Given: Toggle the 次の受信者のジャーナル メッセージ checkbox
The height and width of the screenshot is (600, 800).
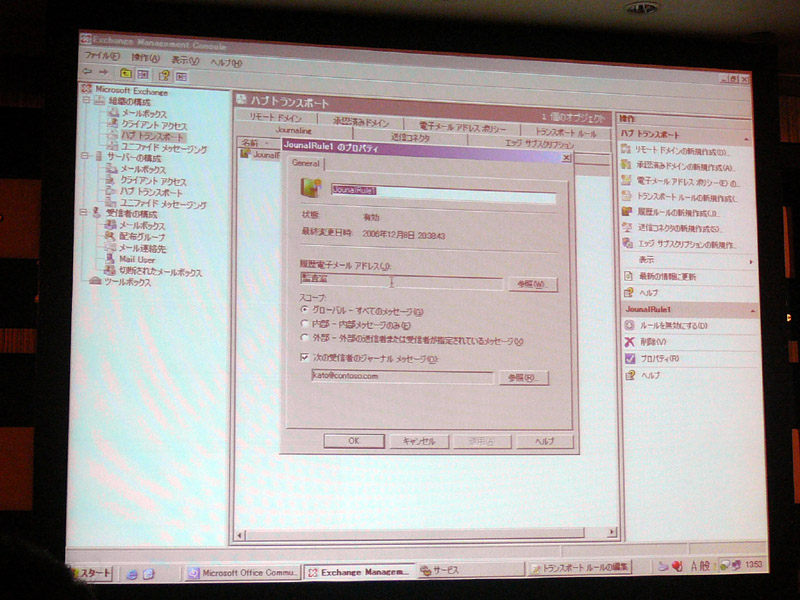Looking at the screenshot, I should [305, 357].
